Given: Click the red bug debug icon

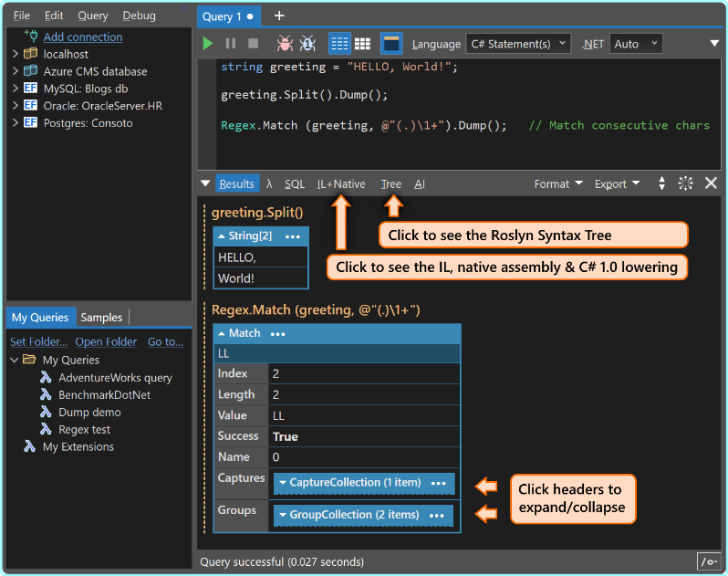Looking at the screenshot, I should coord(285,44).
